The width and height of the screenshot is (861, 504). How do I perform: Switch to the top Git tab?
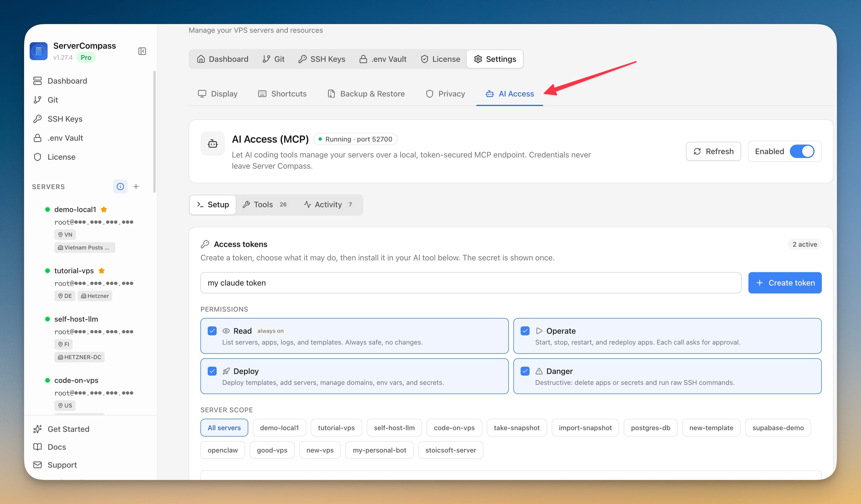tap(273, 59)
